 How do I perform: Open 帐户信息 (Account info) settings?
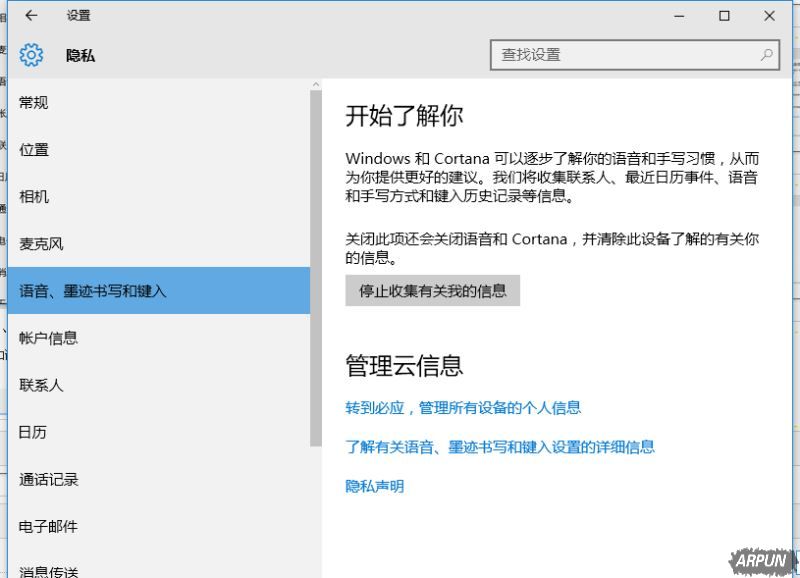tap(49, 338)
